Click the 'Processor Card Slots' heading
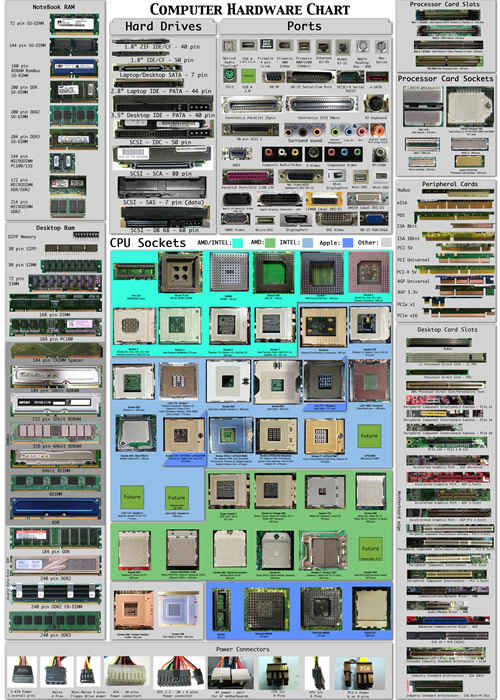This screenshot has height=700, width=500. pyautogui.click(x=445, y=4)
